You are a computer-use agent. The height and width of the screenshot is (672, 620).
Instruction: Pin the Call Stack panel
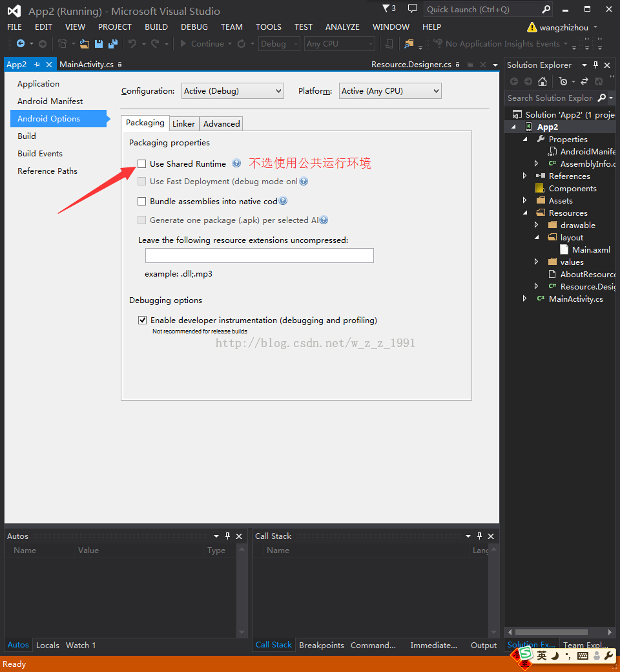(479, 536)
